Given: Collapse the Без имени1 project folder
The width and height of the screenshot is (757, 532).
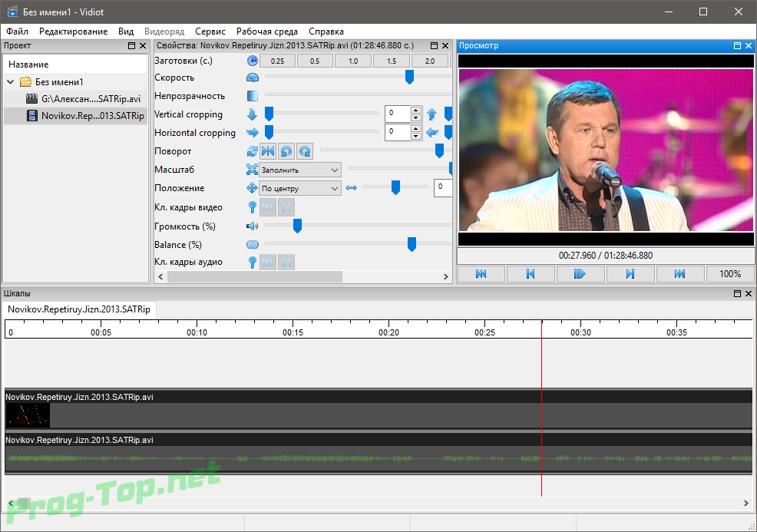Looking at the screenshot, I should tap(11, 82).
